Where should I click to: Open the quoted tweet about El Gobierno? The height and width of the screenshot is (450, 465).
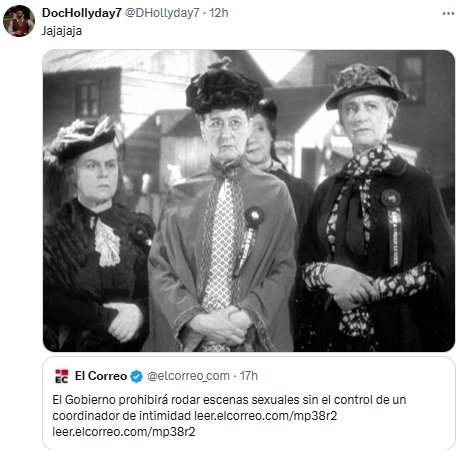[x=249, y=403]
